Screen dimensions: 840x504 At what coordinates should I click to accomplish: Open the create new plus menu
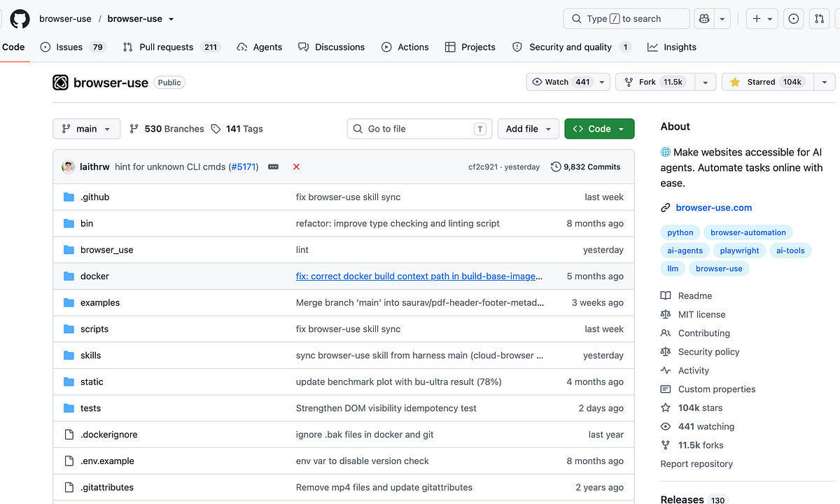[762, 19]
